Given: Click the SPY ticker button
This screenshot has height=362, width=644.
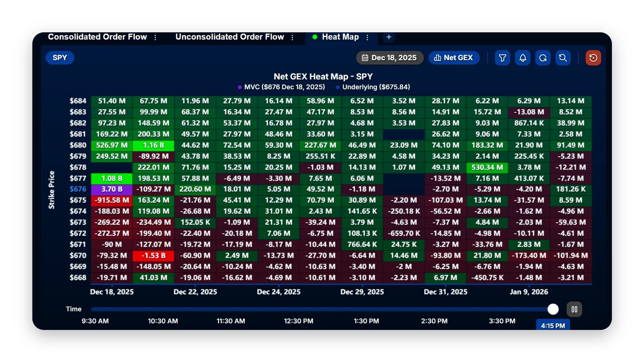Looking at the screenshot, I should tap(60, 58).
